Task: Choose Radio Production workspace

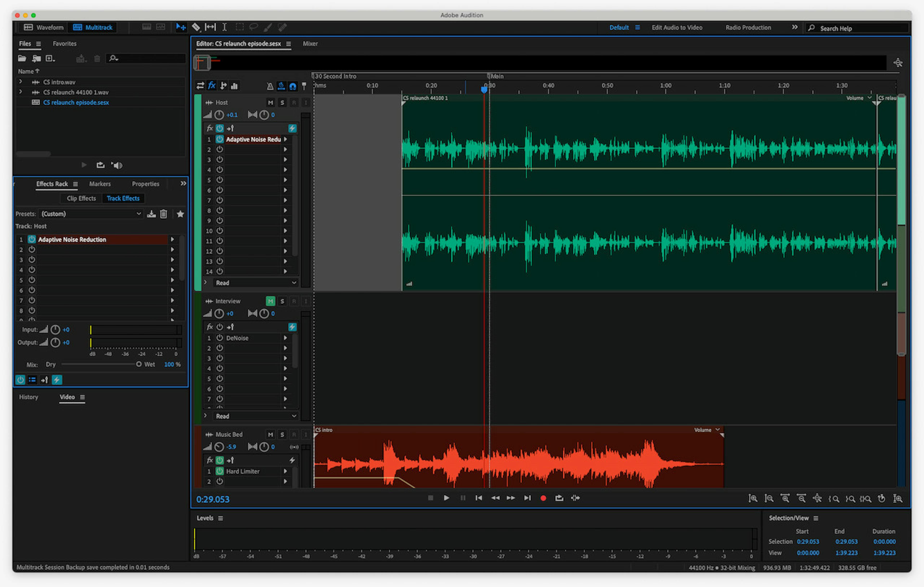Action: tap(748, 27)
